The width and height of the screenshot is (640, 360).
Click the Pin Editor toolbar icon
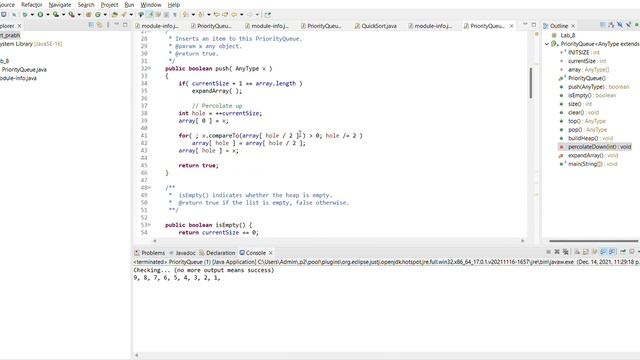pyautogui.click(x=267, y=14)
